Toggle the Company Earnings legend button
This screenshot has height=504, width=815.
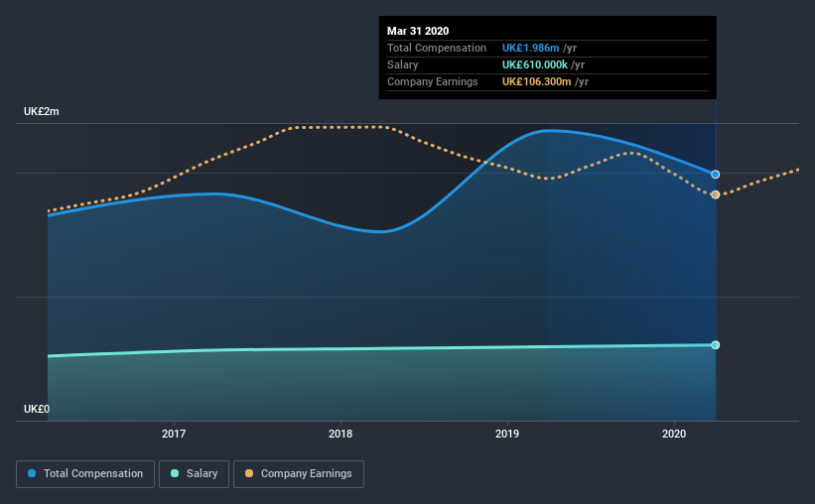coord(299,474)
